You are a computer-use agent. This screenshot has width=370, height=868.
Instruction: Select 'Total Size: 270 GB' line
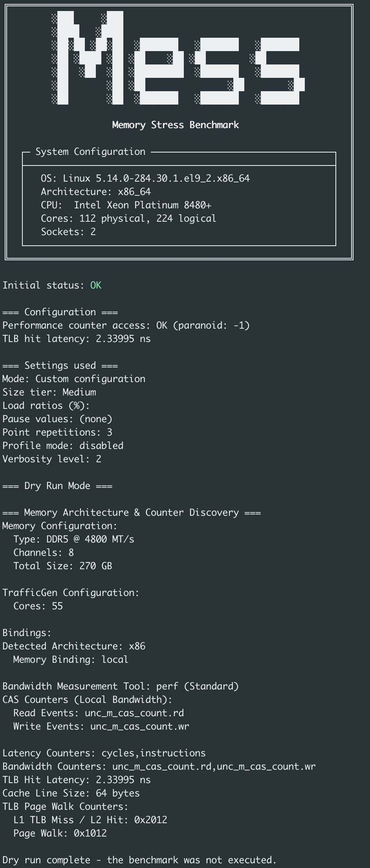click(63, 566)
